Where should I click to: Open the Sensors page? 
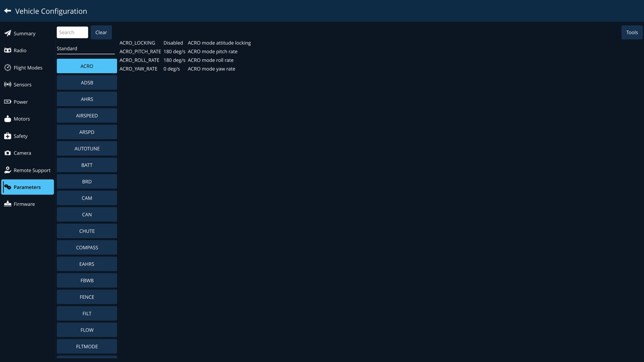(x=28, y=84)
